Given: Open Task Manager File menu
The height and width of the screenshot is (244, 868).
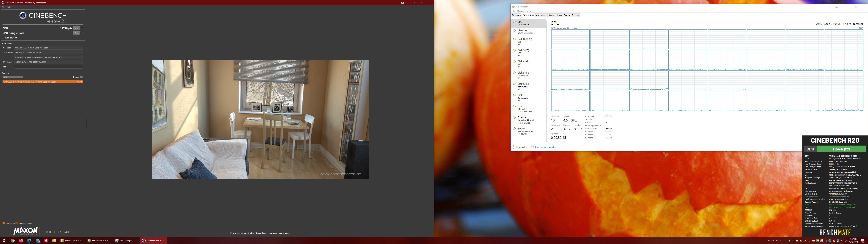Looking at the screenshot, I should pyautogui.click(x=513, y=11).
